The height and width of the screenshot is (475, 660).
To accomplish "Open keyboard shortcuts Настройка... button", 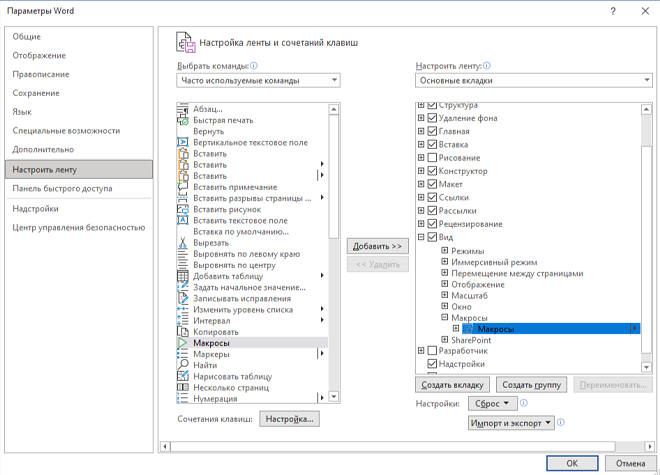I will 289,419.
